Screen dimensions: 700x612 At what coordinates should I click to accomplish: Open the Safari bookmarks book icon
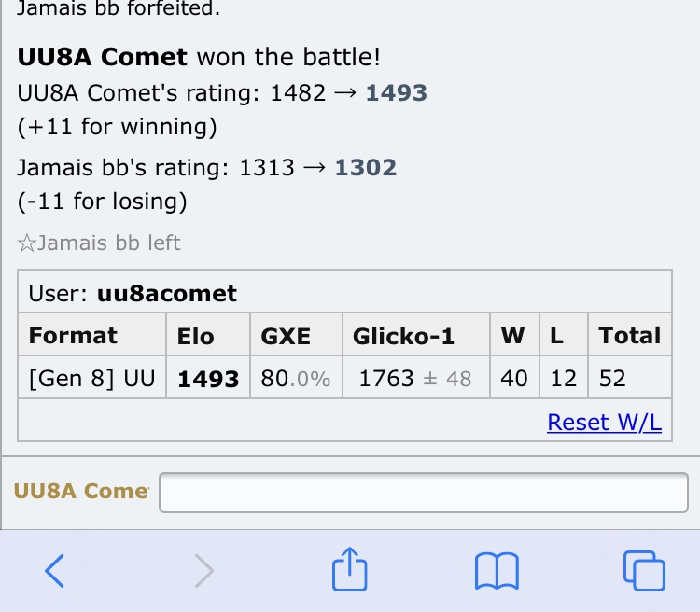pyautogui.click(x=497, y=569)
